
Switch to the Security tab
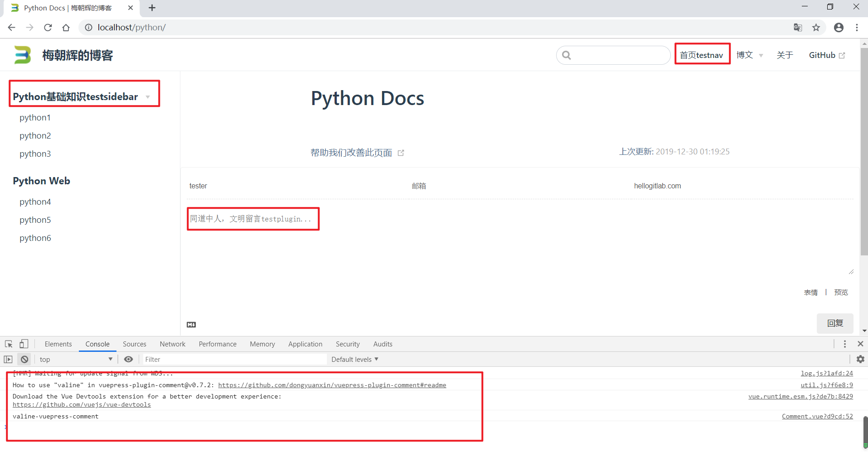348,344
